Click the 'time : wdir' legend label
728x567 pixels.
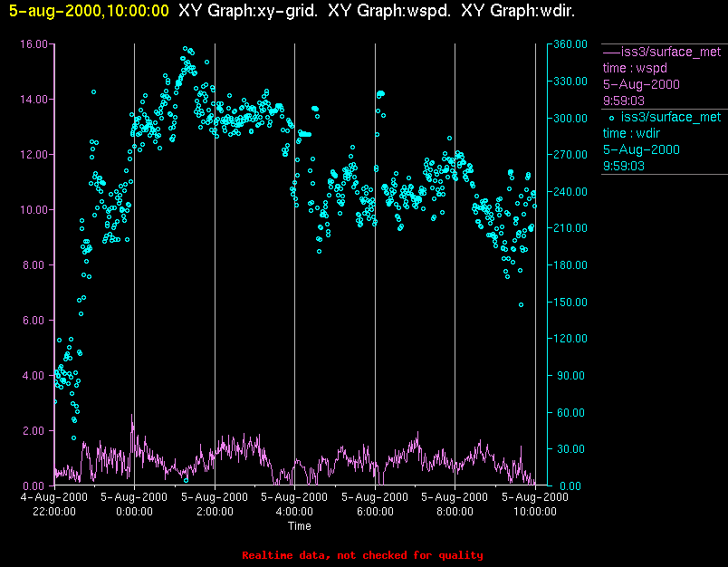pyautogui.click(x=631, y=133)
